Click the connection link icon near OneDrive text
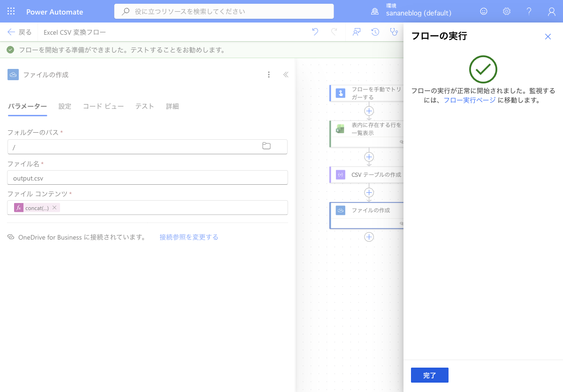Screen dimensions: 563x392 (x=11, y=237)
